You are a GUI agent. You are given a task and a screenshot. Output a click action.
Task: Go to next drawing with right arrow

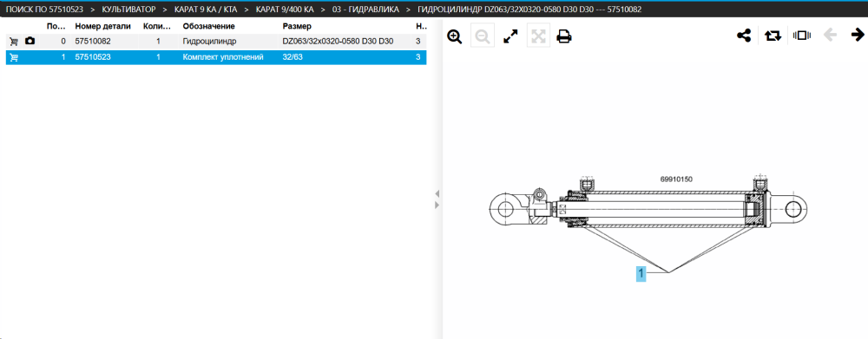(x=858, y=35)
